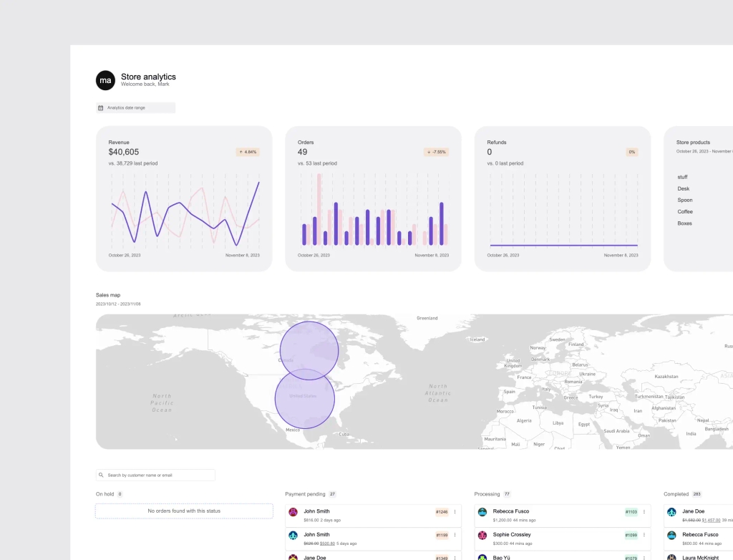The width and height of the screenshot is (733, 560).
Task: Click the #1246 order number badge
Action: pyautogui.click(x=442, y=512)
